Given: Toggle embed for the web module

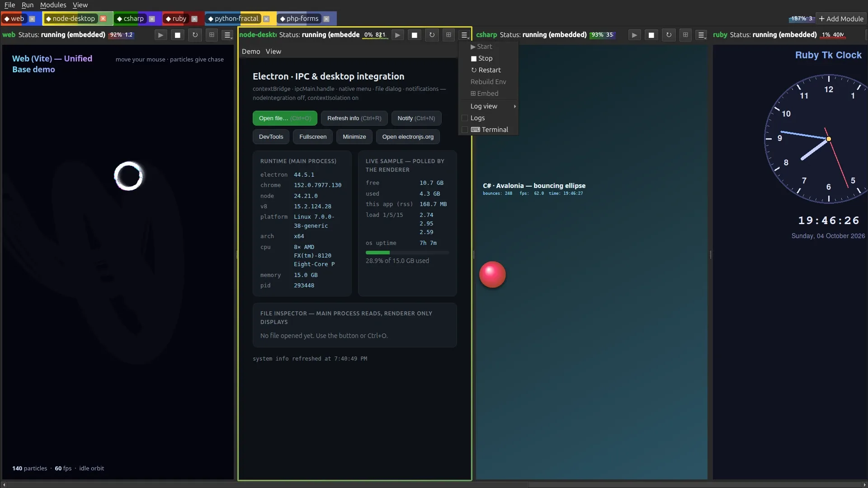Looking at the screenshot, I should pyautogui.click(x=212, y=35).
